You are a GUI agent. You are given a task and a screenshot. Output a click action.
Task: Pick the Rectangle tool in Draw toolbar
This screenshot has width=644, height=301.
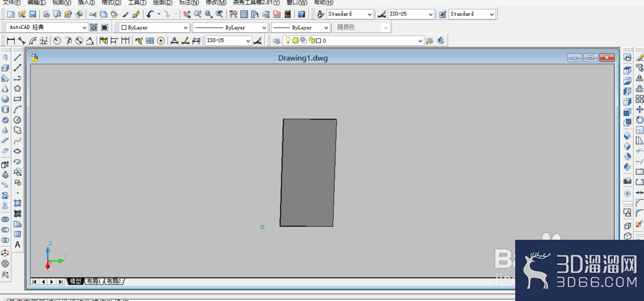[17, 99]
